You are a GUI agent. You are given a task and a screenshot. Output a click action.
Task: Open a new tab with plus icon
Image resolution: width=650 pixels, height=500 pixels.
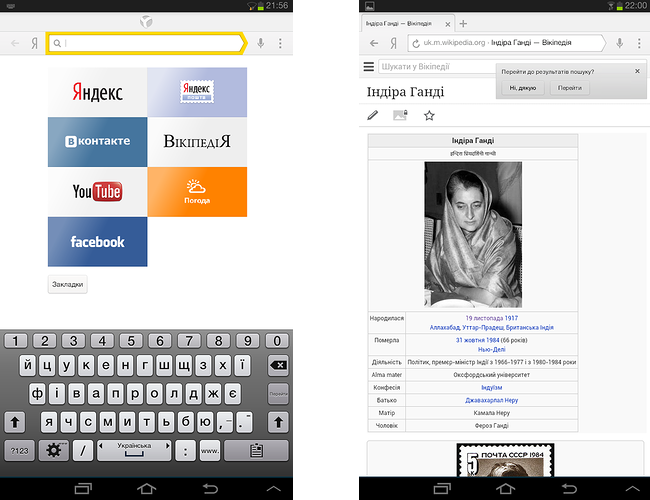[x=463, y=24]
